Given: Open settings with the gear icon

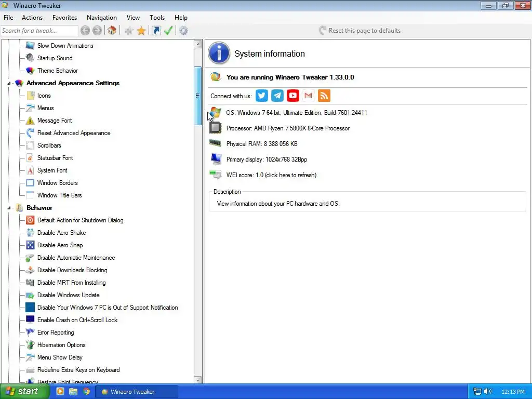Looking at the screenshot, I should click(x=183, y=31).
